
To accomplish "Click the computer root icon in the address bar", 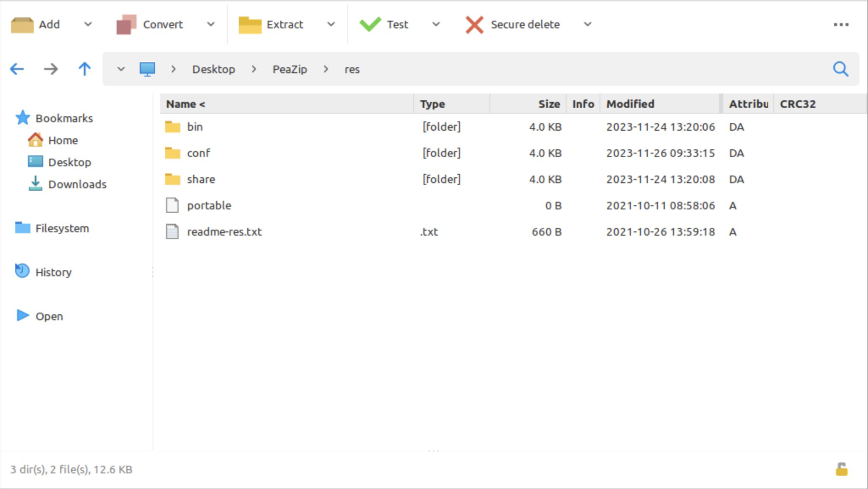I will point(147,69).
